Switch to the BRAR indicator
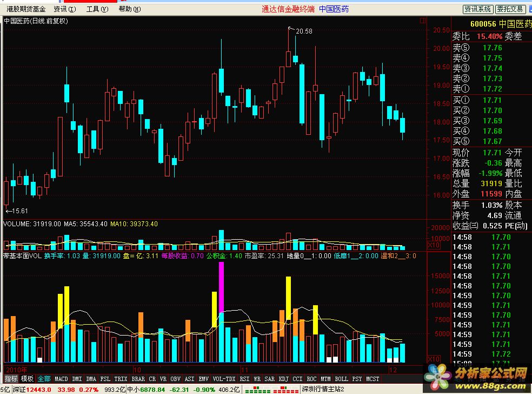Screen dimensions: 532x394 138,379
